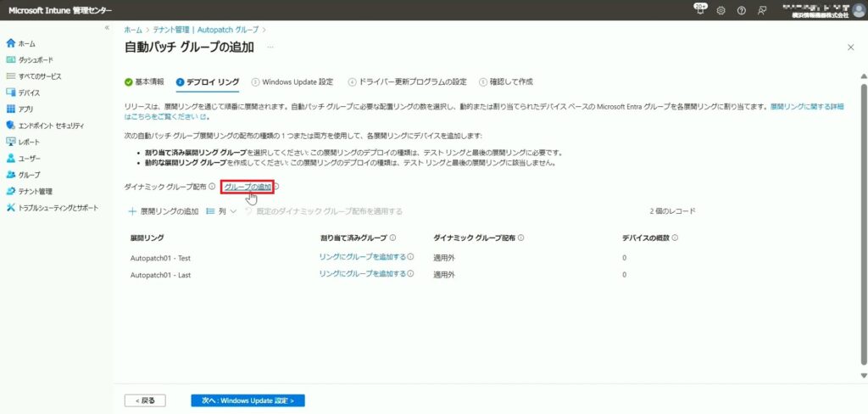Click 2 個のレコード record count
Viewport: 868px width, 414px height.
coord(672,211)
